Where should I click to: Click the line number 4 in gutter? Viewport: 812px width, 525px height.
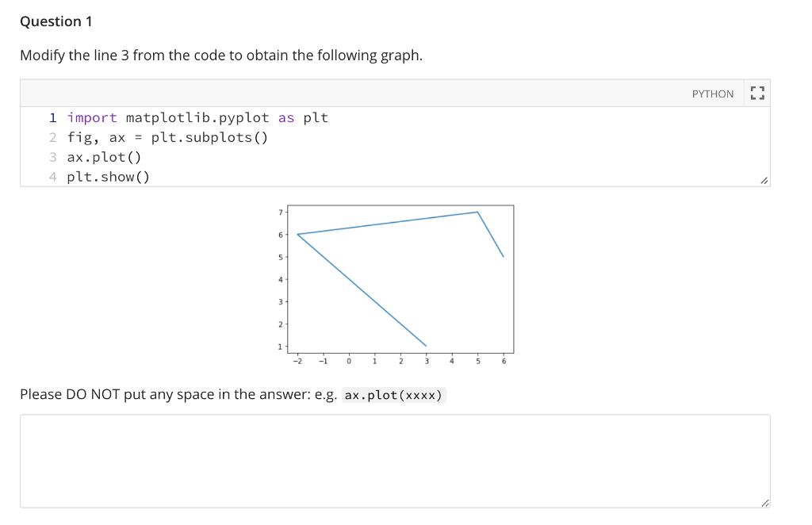tap(53, 177)
